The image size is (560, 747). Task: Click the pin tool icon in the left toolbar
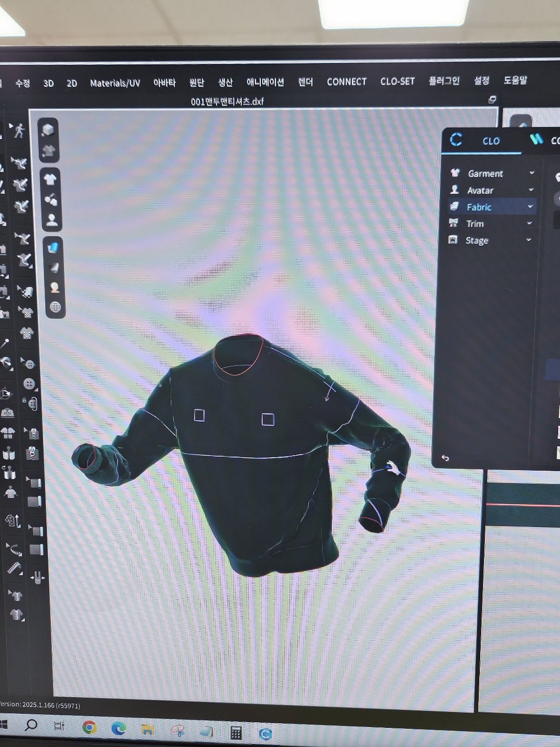(x=5, y=344)
